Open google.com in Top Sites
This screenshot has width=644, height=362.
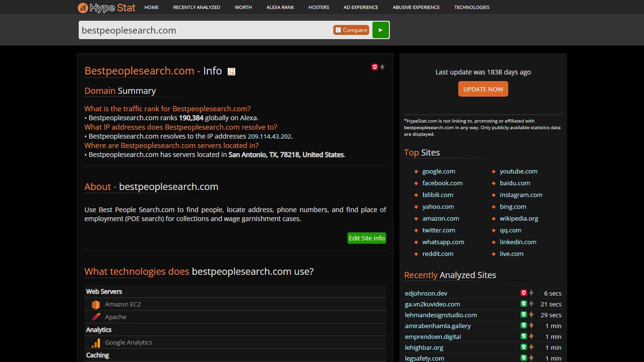coord(439,172)
